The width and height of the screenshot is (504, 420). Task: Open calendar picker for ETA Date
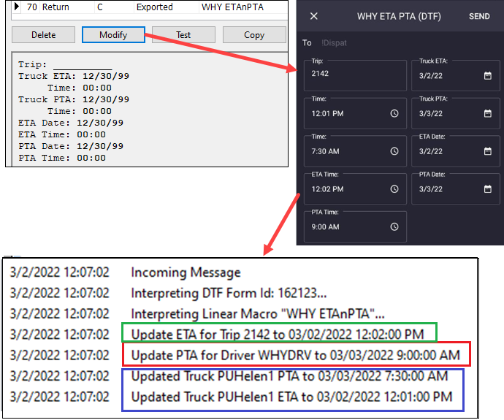click(x=488, y=151)
